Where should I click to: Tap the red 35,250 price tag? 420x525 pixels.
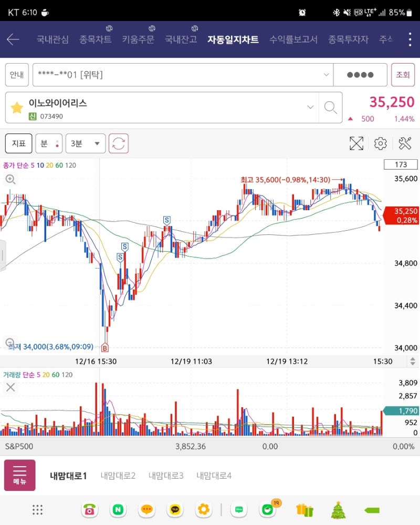click(401, 215)
